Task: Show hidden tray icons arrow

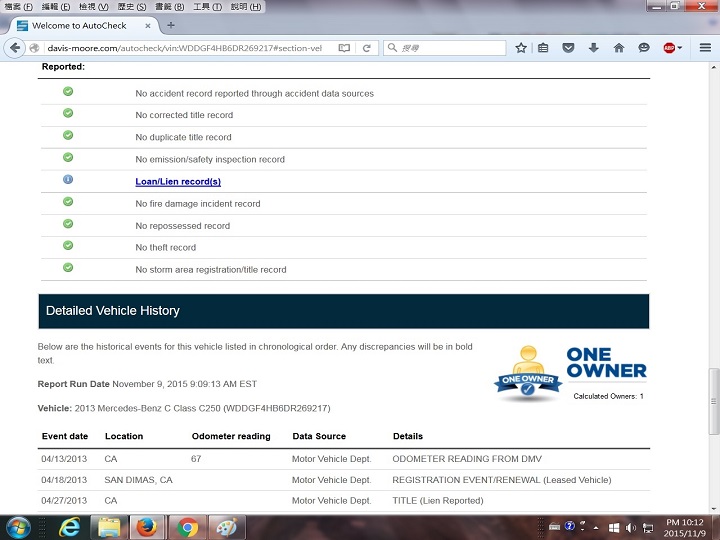Action: click(x=596, y=528)
